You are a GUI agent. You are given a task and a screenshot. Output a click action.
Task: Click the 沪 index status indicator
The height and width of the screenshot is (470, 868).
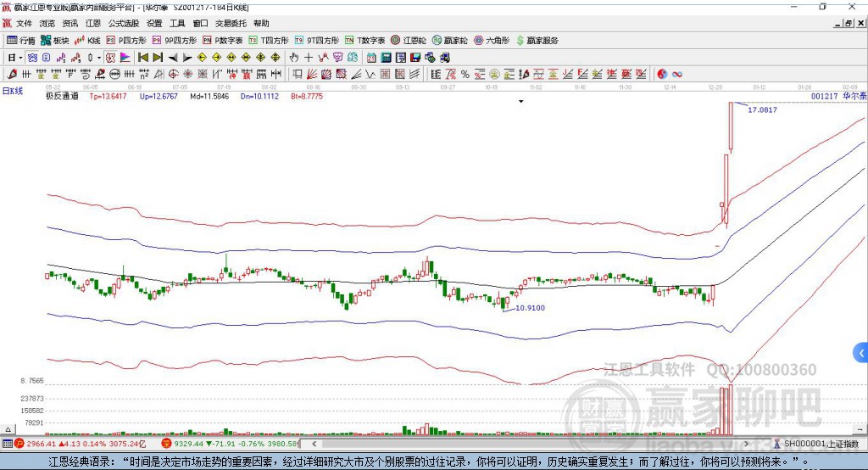[x=19, y=444]
